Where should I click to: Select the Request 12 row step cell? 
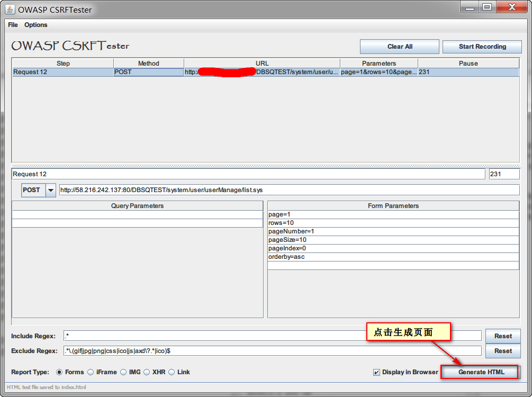click(x=63, y=72)
